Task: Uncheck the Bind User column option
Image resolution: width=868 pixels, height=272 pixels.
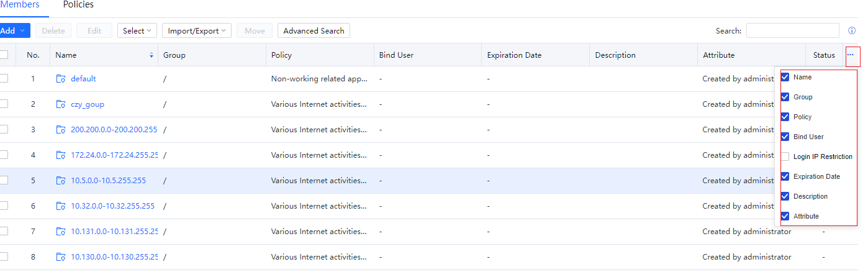Action: click(785, 137)
